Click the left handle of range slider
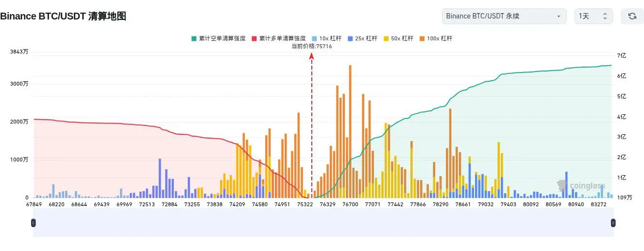Viewport: 644px width, 251px height. 33,223
